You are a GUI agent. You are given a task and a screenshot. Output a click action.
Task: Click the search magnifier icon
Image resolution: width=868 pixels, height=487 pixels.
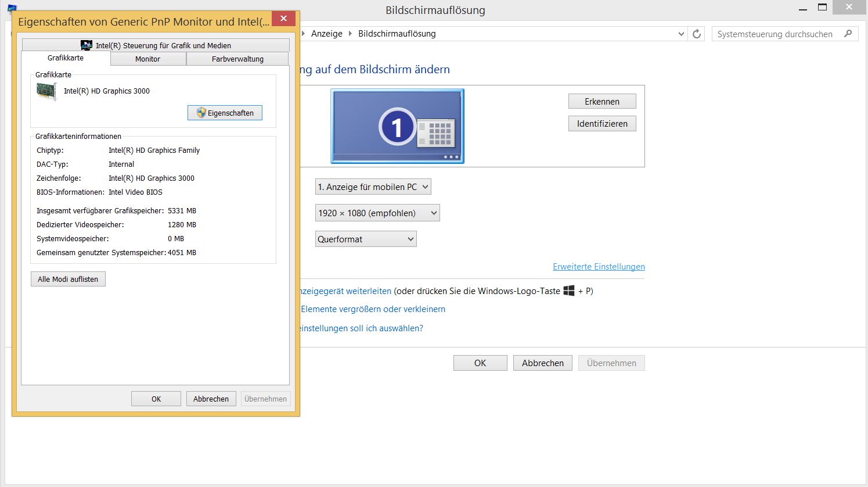[x=848, y=34]
